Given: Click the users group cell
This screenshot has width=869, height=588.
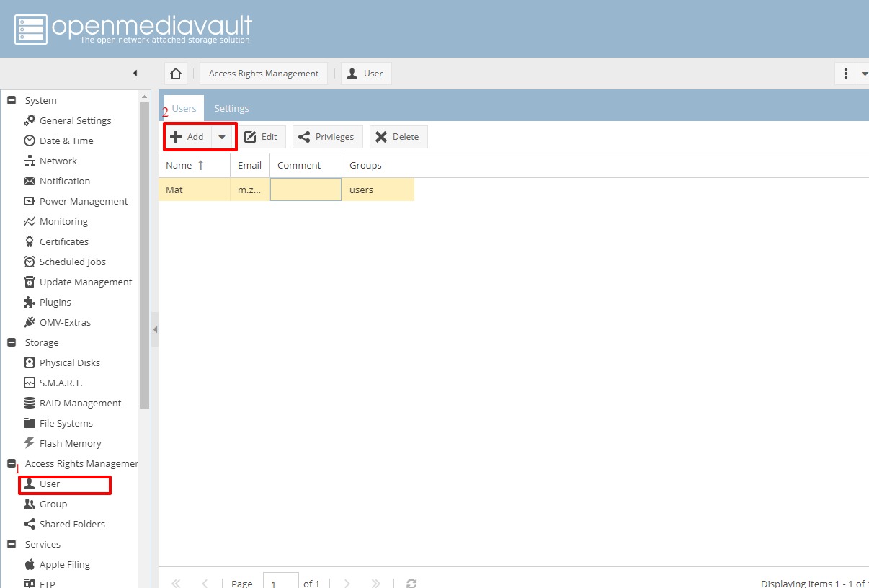Looking at the screenshot, I should pos(378,190).
